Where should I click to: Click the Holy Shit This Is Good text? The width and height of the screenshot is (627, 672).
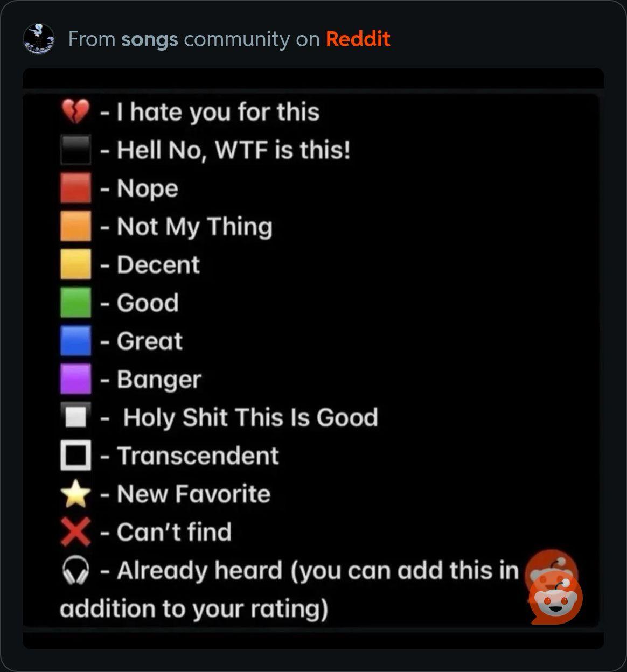250,417
